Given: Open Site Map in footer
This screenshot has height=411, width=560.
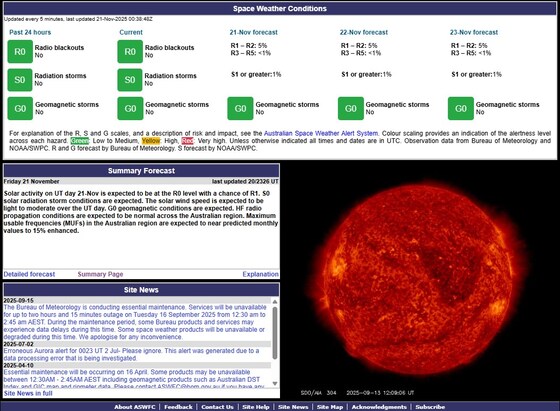Looking at the screenshot, I should (x=330, y=407).
